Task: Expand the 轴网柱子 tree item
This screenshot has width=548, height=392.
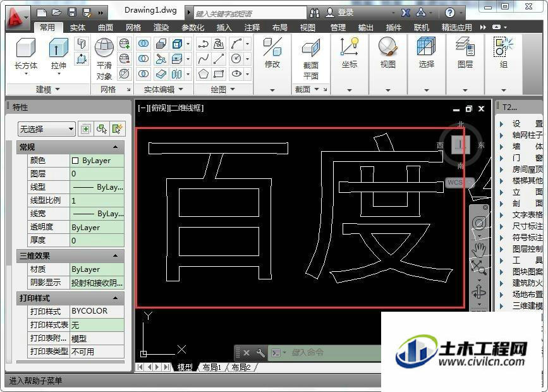Action: (501, 135)
